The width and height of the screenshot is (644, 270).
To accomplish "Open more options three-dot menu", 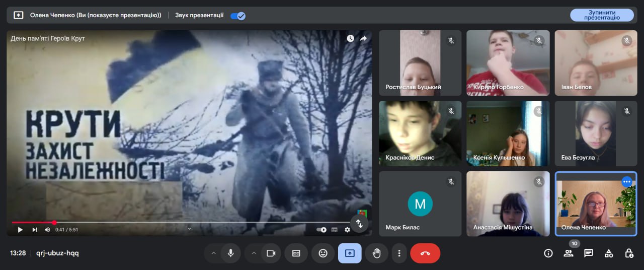I will click(399, 253).
